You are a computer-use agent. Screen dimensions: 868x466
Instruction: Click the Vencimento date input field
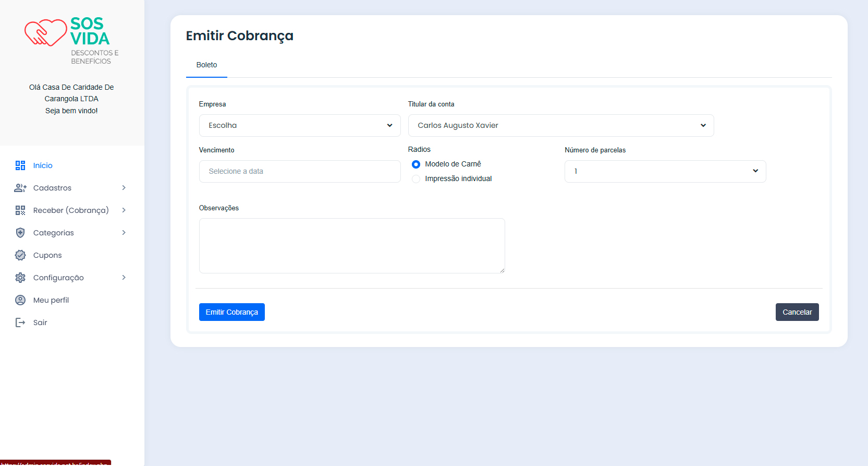[x=299, y=172]
